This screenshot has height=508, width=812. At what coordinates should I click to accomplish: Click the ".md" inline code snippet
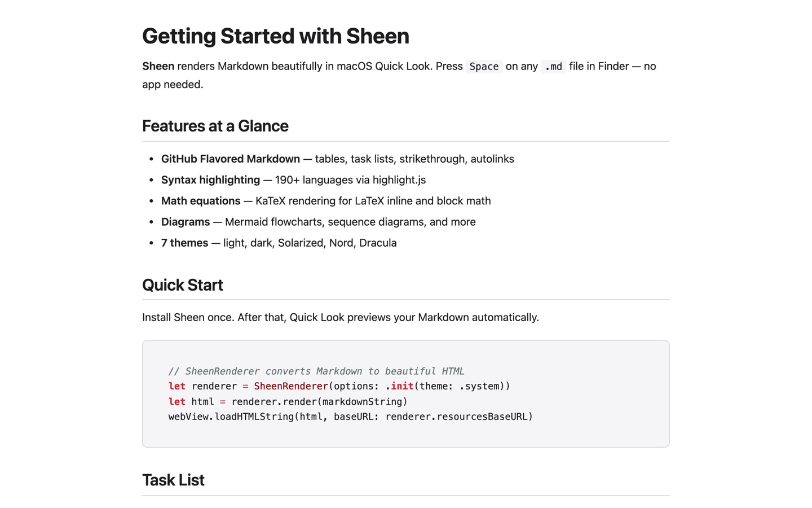[x=553, y=66]
